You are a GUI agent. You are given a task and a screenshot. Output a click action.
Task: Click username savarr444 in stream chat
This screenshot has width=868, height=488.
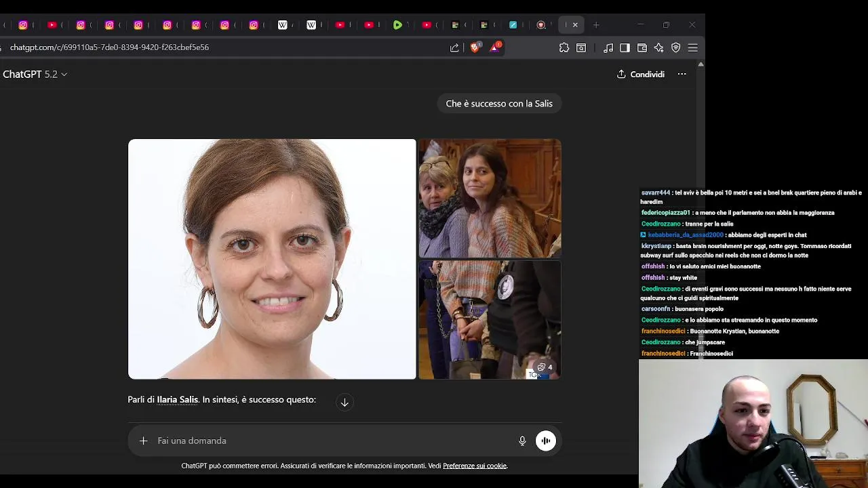(656, 192)
